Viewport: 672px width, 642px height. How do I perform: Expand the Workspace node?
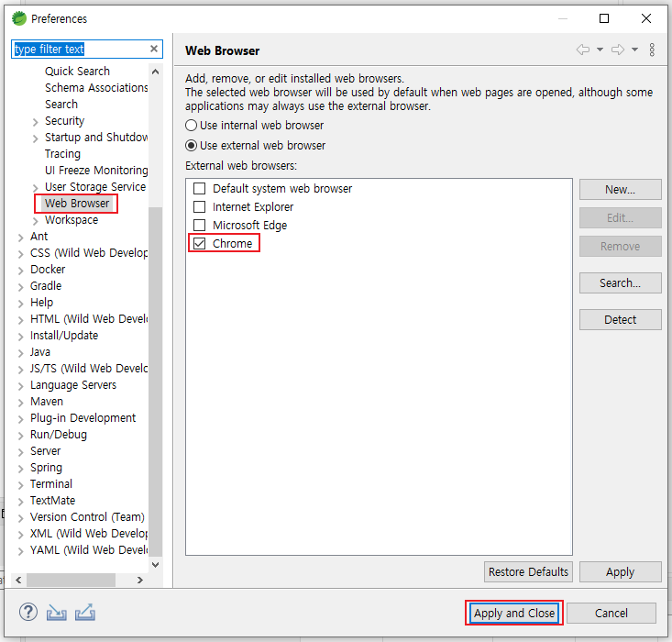pos(36,221)
